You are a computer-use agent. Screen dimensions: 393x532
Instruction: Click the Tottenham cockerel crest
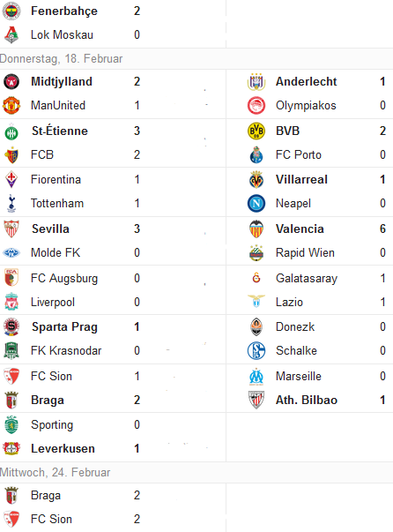coord(11,203)
